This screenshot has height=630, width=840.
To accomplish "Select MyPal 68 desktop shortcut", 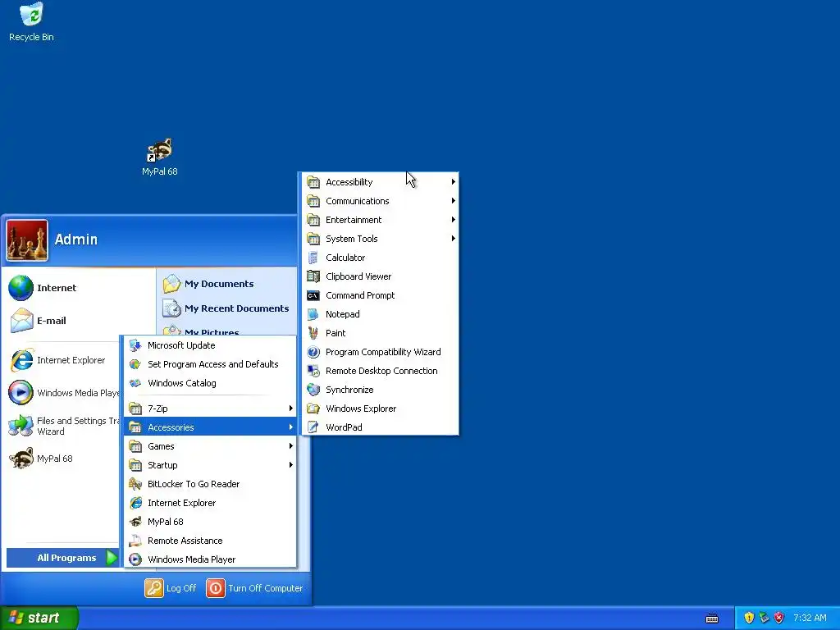I will point(160,157).
